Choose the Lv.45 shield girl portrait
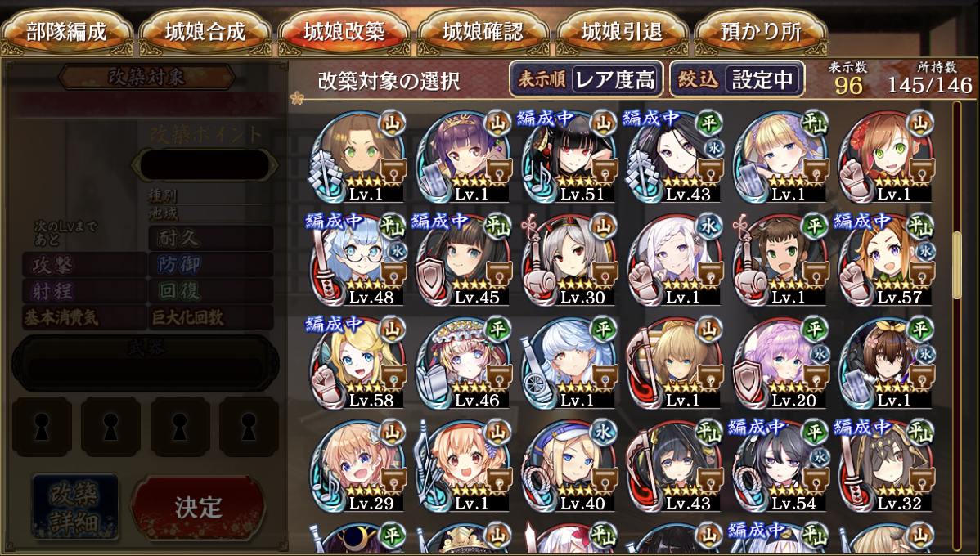The image size is (980, 556). (x=463, y=259)
